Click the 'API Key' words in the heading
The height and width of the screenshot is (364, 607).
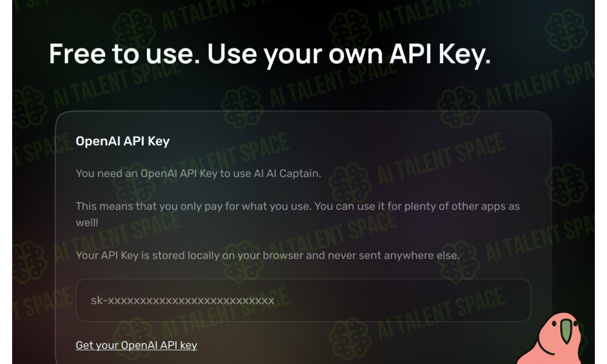click(441, 54)
